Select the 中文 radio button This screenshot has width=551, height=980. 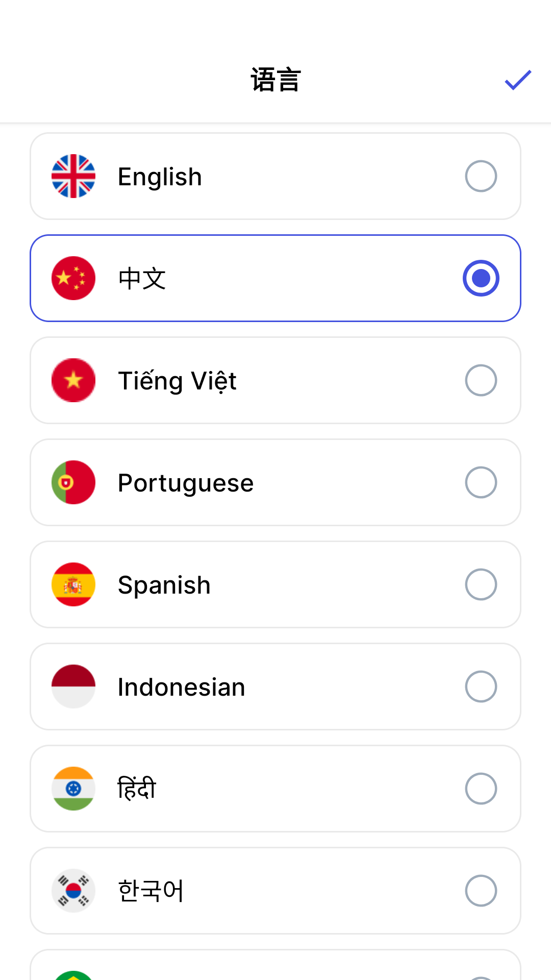[x=481, y=278]
